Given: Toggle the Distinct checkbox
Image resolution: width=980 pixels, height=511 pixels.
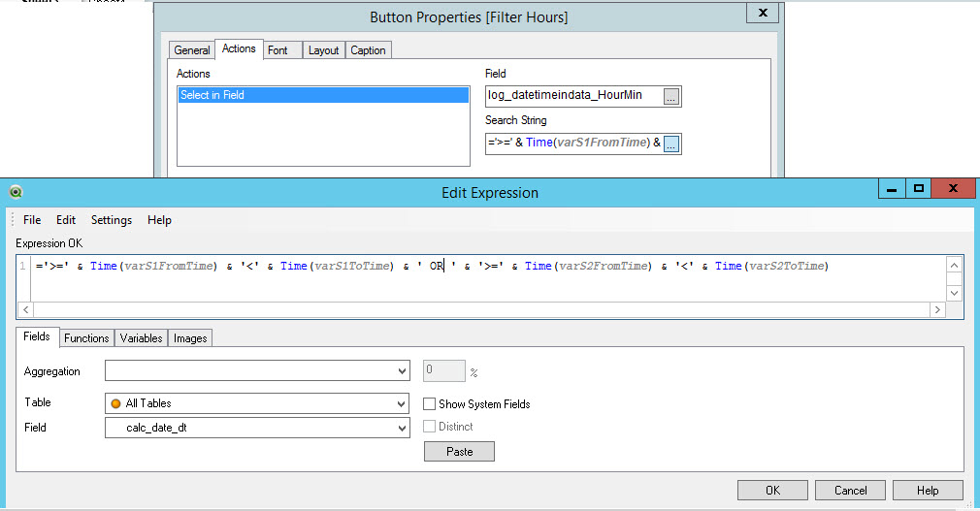Looking at the screenshot, I should coord(430,427).
